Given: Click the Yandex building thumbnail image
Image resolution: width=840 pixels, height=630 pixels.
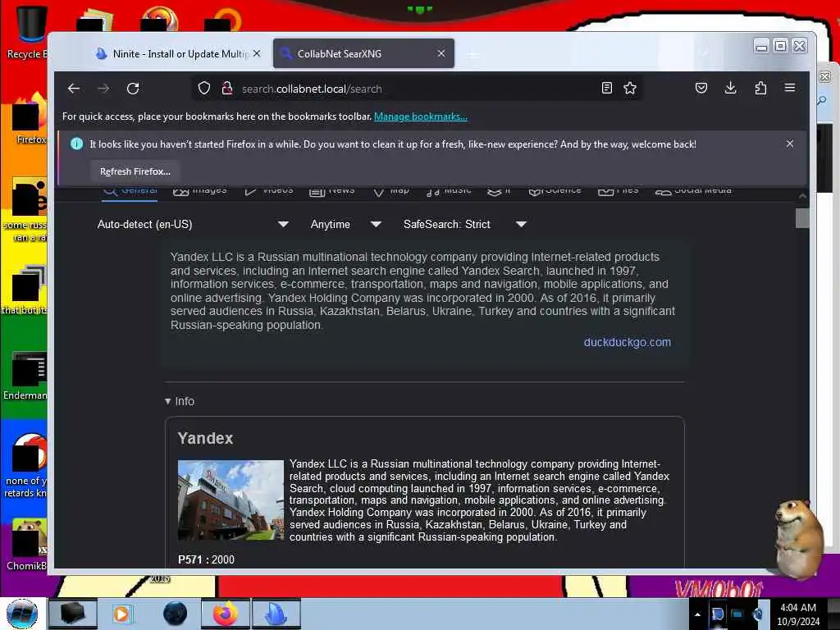Looking at the screenshot, I should click(x=231, y=500).
